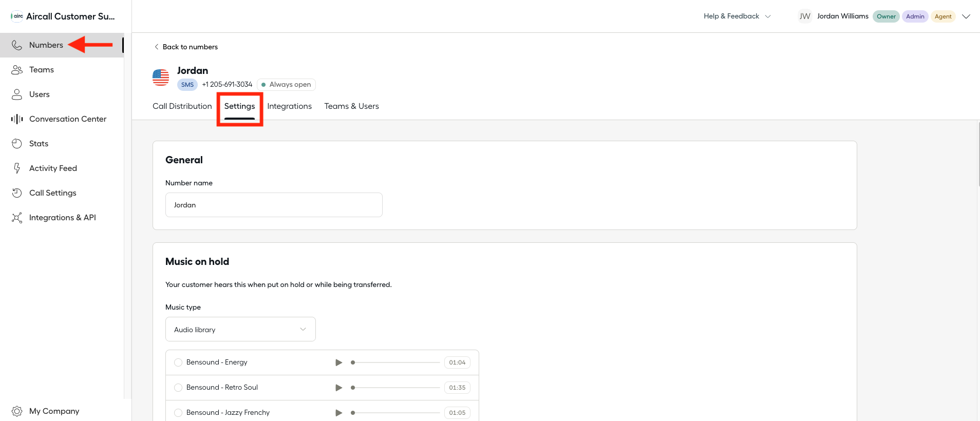Click the Owner role badge
Viewport: 980px width, 421px height.
[x=886, y=16]
